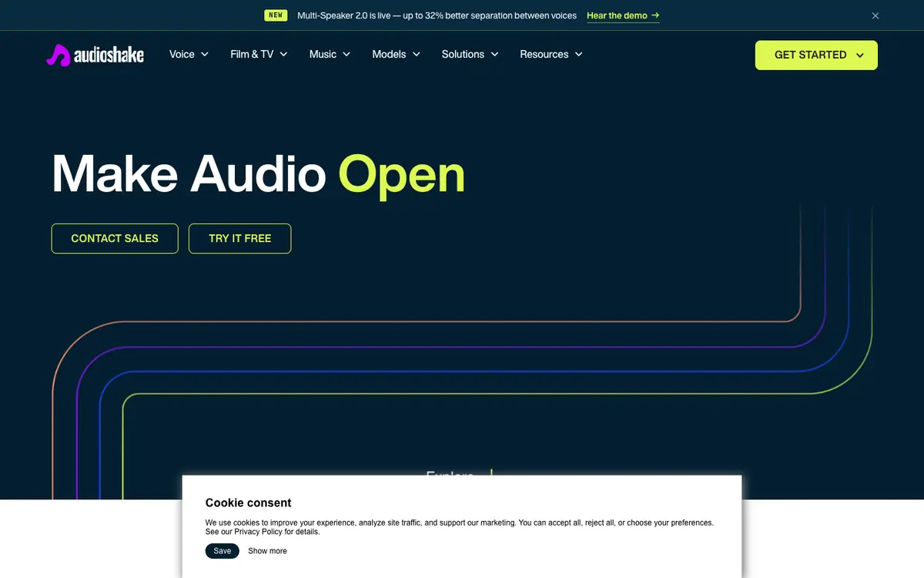
Task: Expand the Get Started dropdown
Action: (x=816, y=55)
